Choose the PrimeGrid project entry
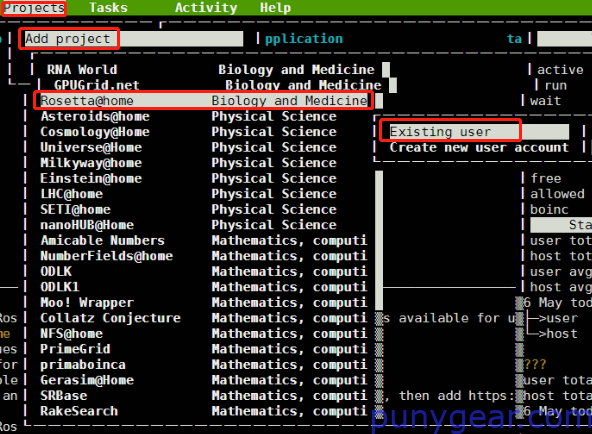Viewport: 592px width, 434px height. click(x=204, y=349)
